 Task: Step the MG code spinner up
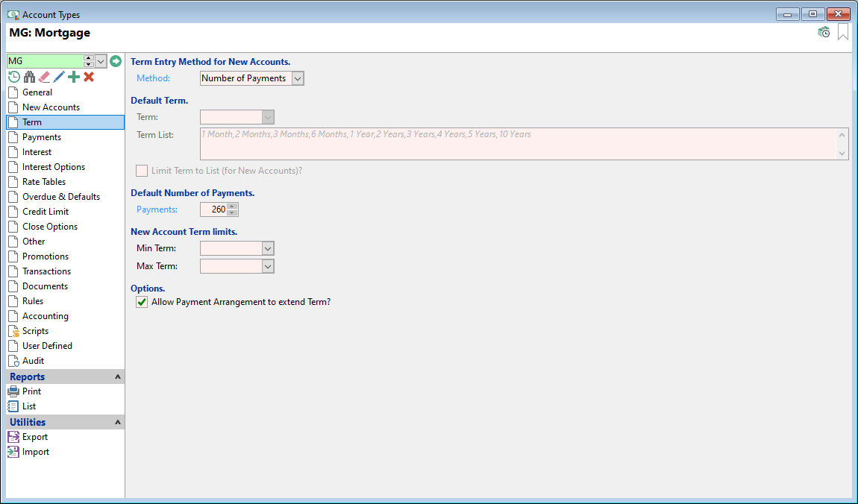pos(89,58)
